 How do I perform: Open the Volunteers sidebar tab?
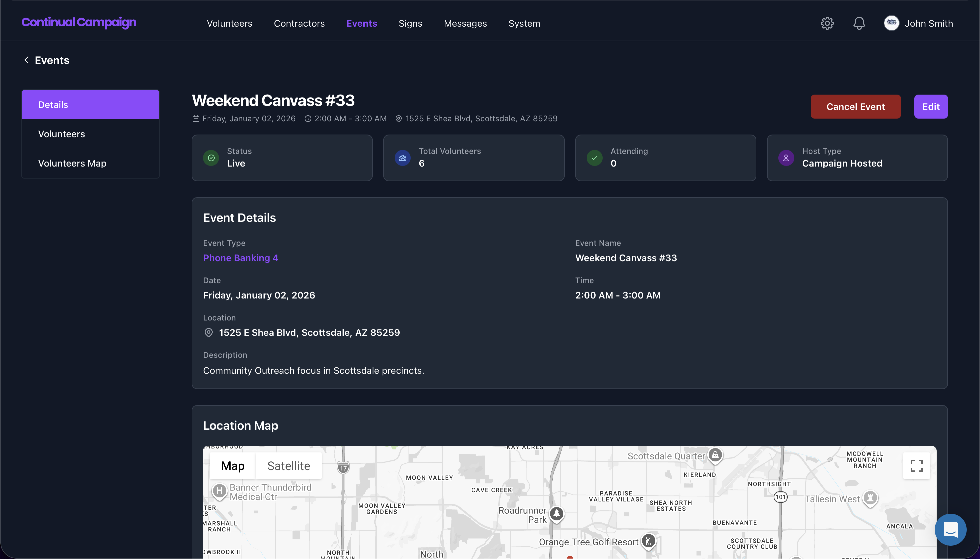click(61, 134)
